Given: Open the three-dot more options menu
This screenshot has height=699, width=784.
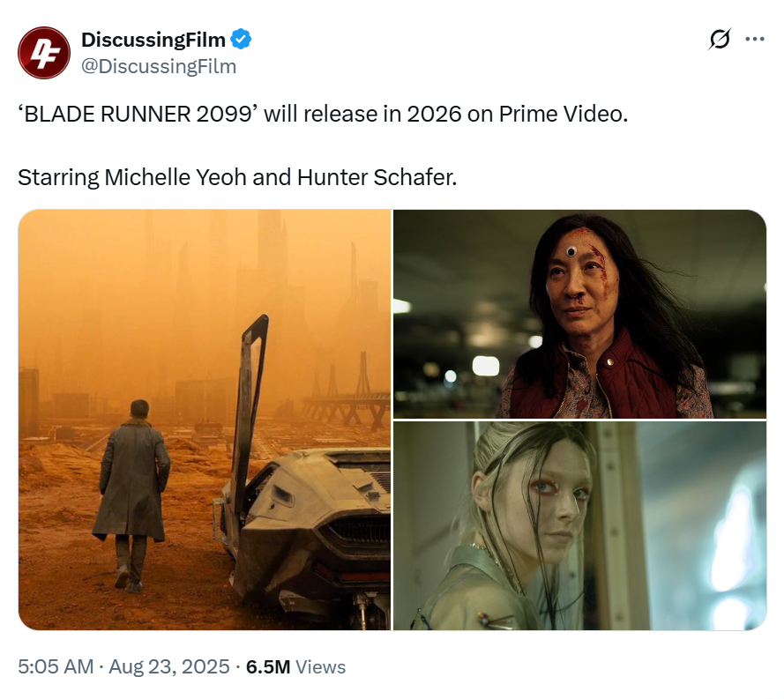Looking at the screenshot, I should tap(755, 39).
